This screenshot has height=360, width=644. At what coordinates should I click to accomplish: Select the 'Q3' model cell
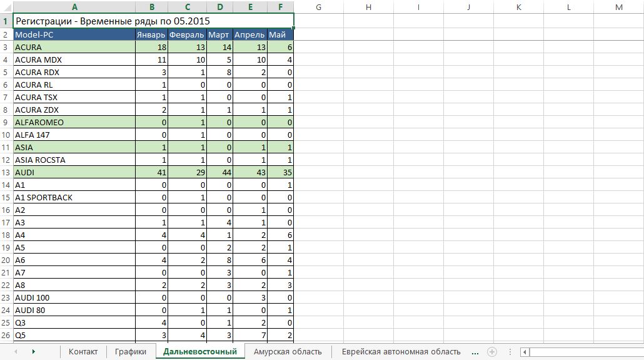[x=74, y=323]
